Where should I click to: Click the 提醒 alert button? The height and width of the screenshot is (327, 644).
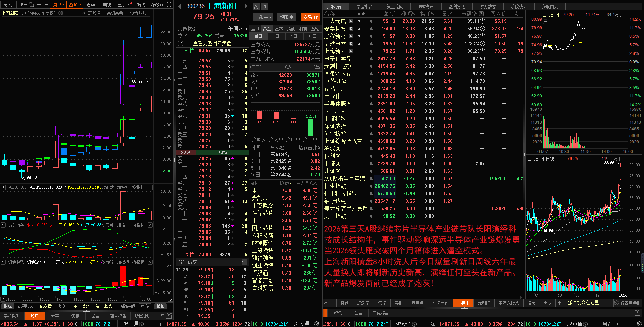coord(286,17)
